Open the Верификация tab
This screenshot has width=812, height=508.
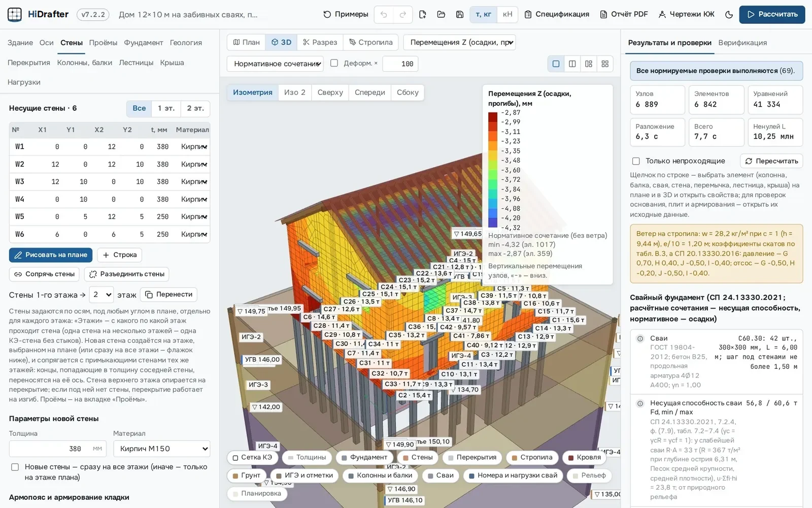tap(742, 43)
